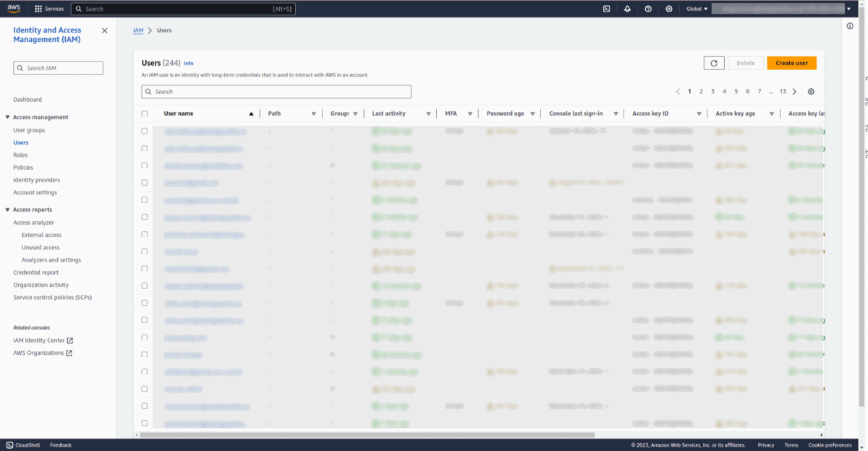Open the notifications bell

tap(627, 9)
